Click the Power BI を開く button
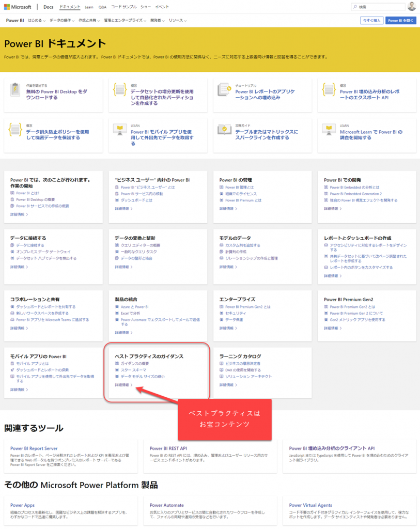The width and height of the screenshot is (420, 529). [400, 21]
